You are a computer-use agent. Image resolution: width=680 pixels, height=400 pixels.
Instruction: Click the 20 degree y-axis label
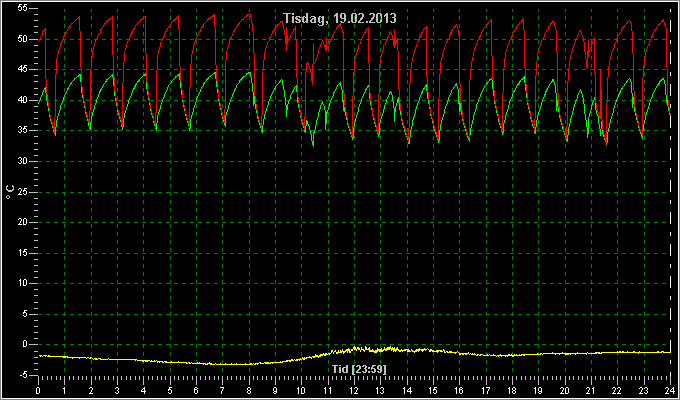coord(23,222)
